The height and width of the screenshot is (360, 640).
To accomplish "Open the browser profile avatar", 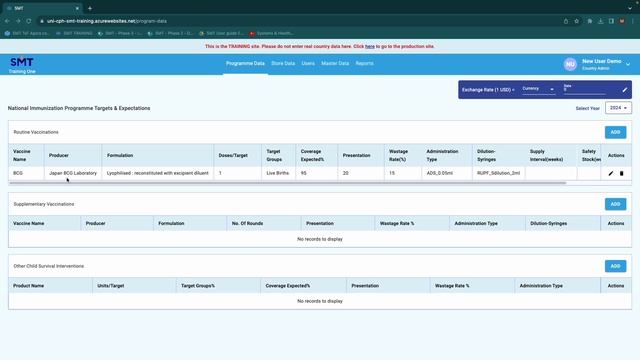I will tap(622, 21).
